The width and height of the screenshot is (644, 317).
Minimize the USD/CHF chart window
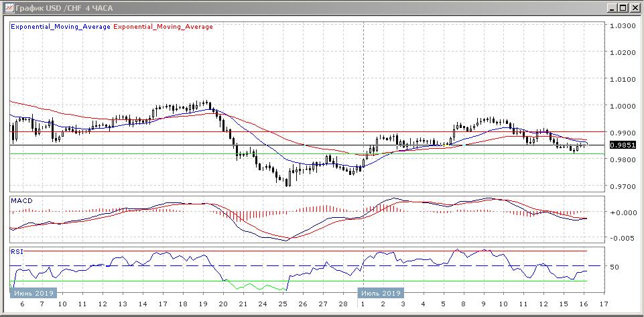tap(612, 7)
